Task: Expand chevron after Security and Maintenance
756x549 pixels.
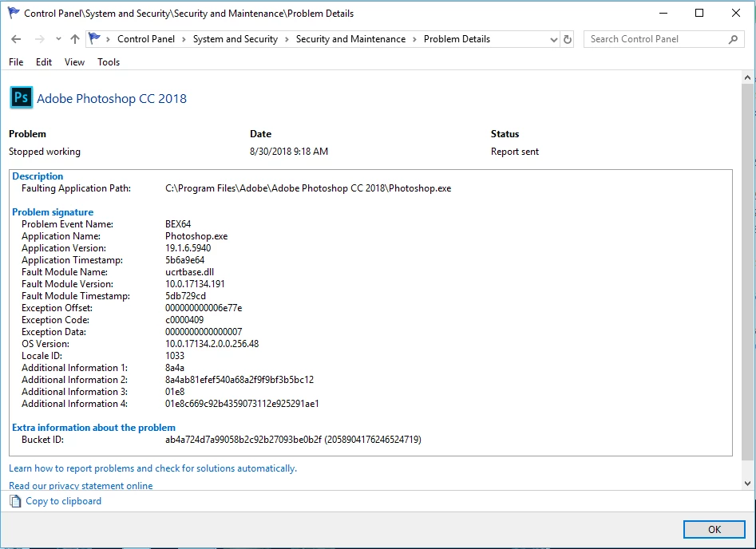Action: coord(414,40)
